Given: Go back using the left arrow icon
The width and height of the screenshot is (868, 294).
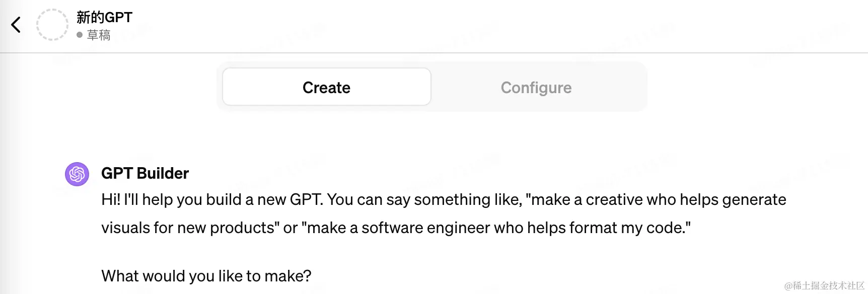Looking at the screenshot, I should pyautogui.click(x=16, y=25).
